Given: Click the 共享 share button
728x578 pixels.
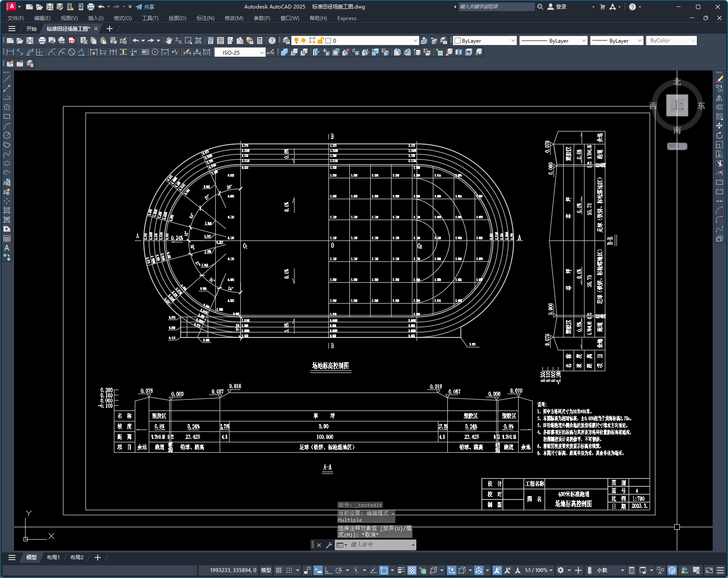Looking at the screenshot, I should [145, 7].
